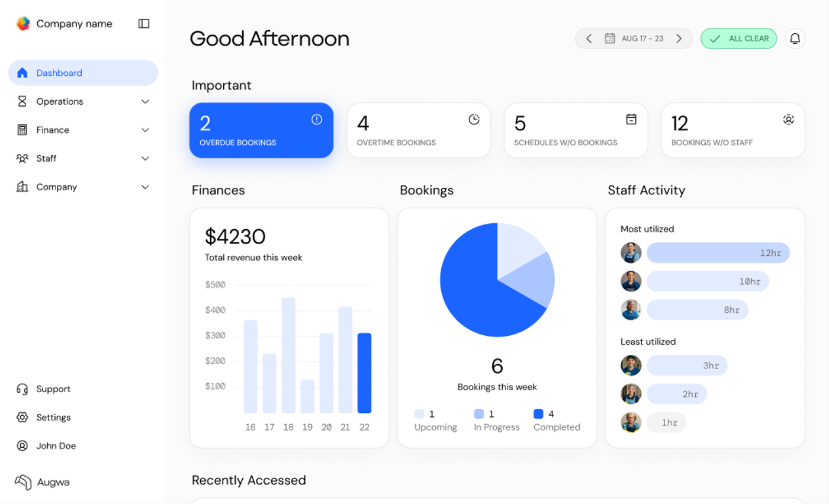Expand the Operations menu chevron
Image resolution: width=829 pixels, height=504 pixels.
tap(145, 101)
